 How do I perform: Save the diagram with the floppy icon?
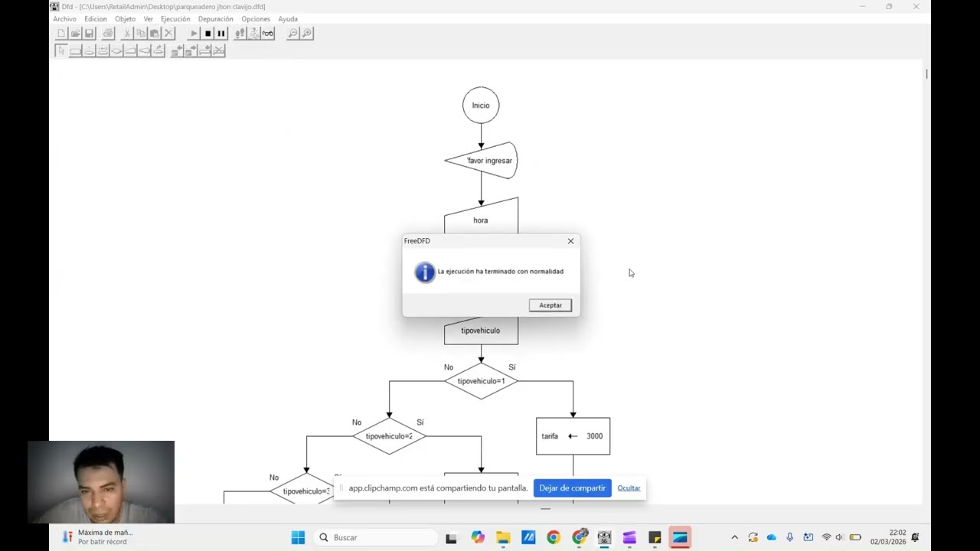pyautogui.click(x=89, y=33)
